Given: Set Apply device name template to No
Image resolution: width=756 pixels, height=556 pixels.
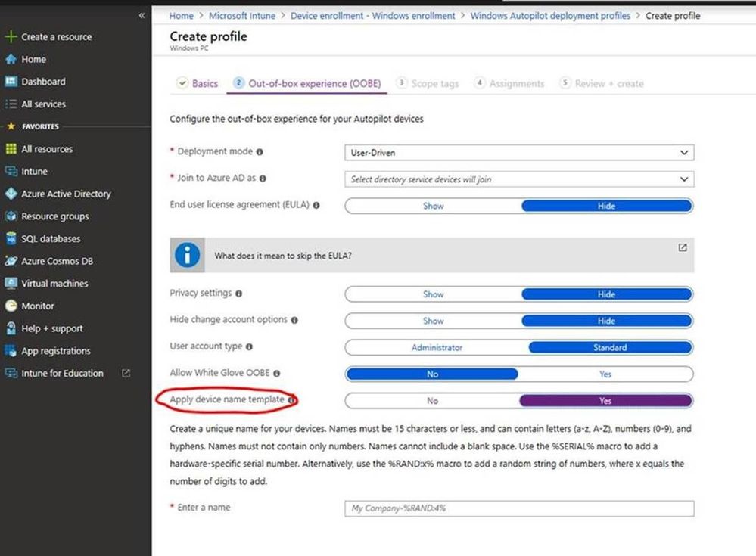Looking at the screenshot, I should (x=432, y=401).
